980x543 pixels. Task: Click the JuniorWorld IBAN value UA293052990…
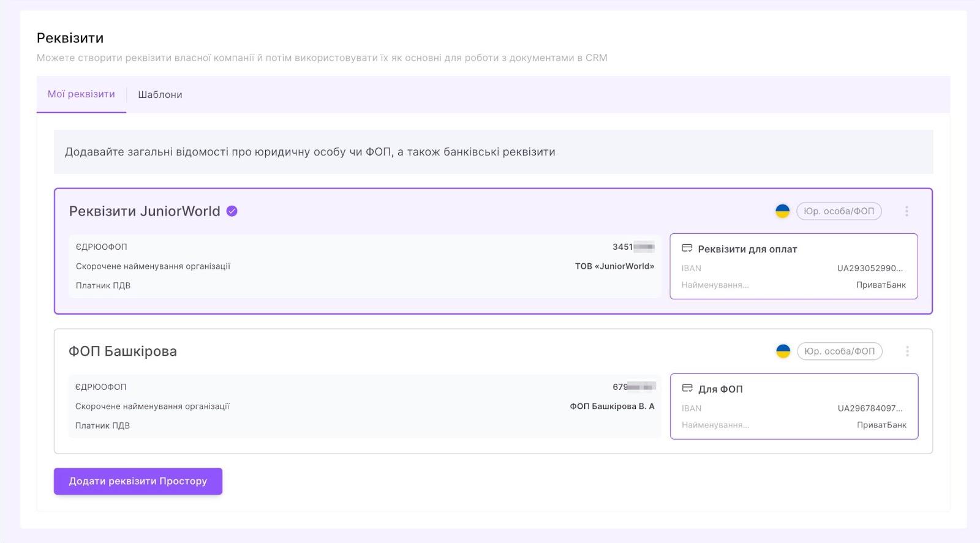coord(870,268)
